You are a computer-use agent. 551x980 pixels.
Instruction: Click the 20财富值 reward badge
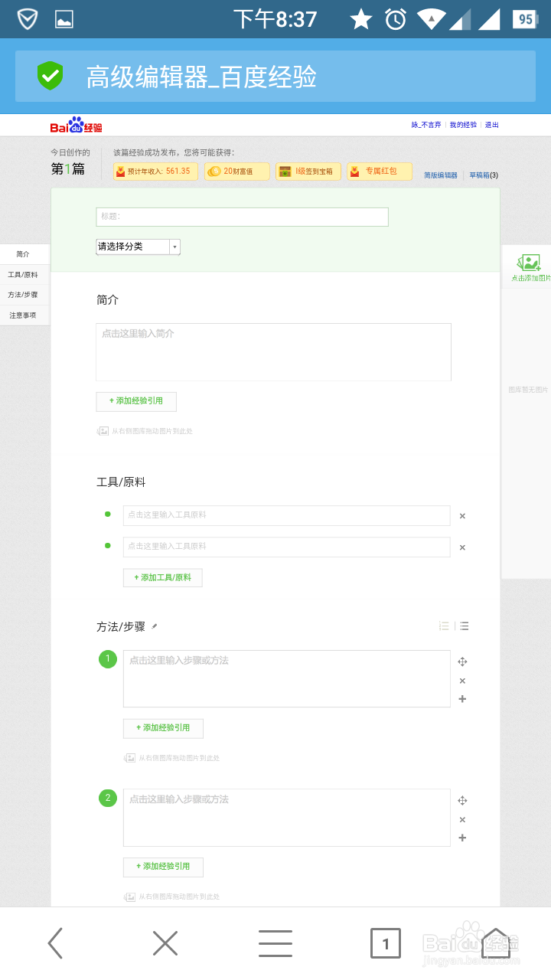(x=237, y=171)
